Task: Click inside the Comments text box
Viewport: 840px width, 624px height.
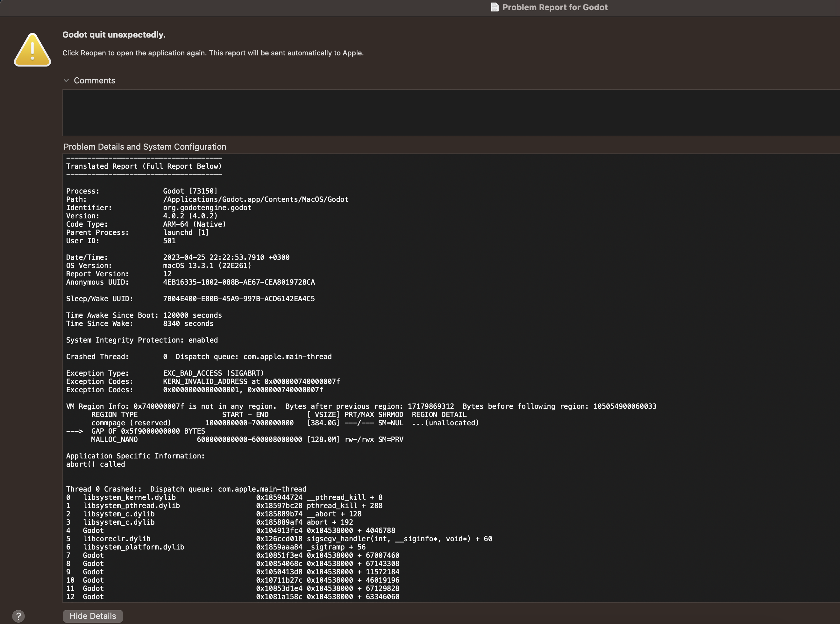Action: [x=450, y=113]
